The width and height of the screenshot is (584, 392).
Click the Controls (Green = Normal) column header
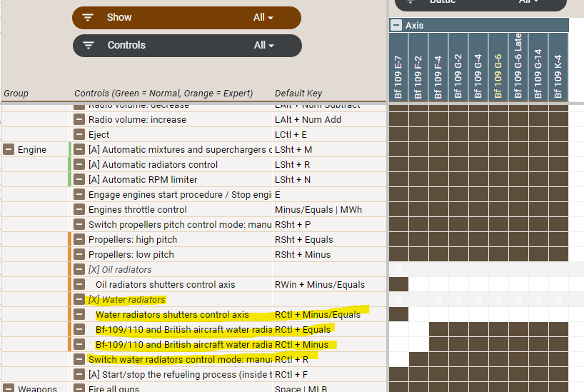tap(163, 93)
